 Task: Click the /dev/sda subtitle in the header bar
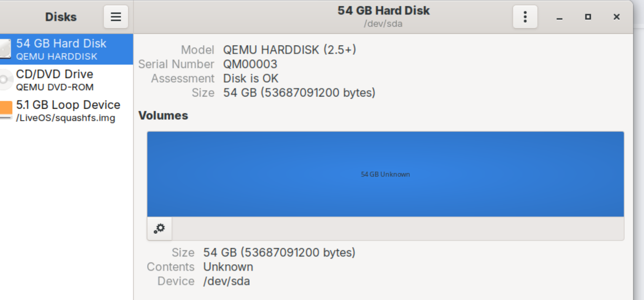coord(383,24)
